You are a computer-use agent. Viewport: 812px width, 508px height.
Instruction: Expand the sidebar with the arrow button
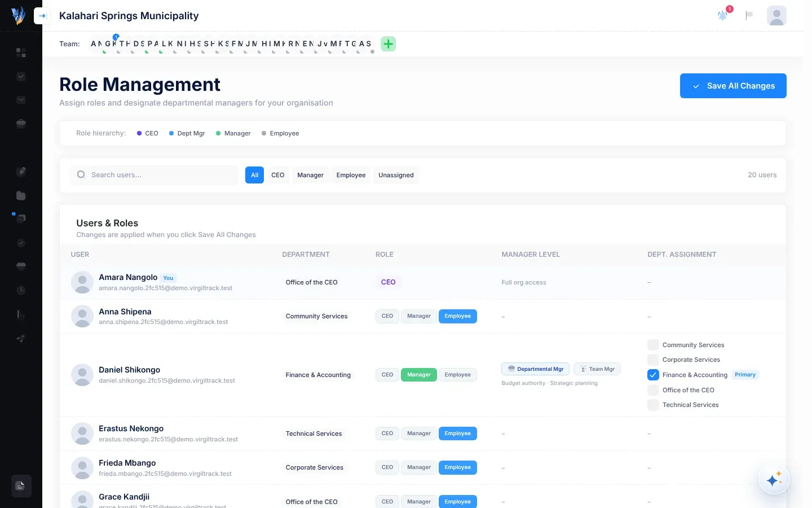[42, 16]
